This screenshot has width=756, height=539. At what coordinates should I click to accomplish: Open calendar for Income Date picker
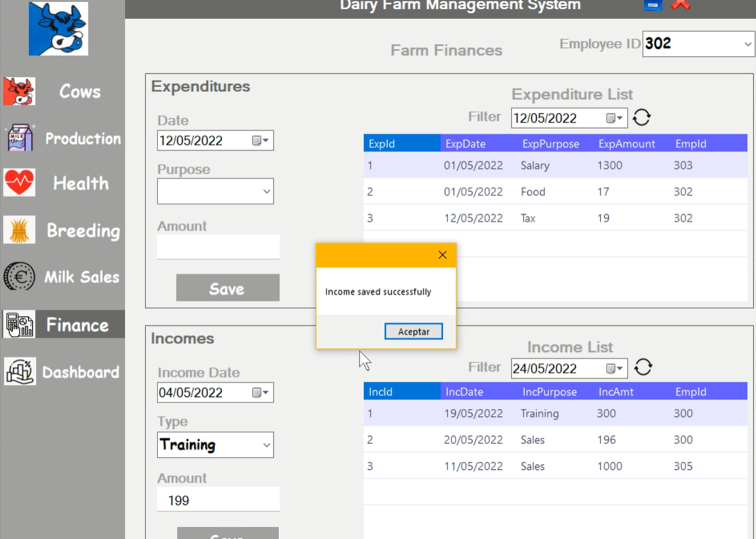click(x=260, y=393)
